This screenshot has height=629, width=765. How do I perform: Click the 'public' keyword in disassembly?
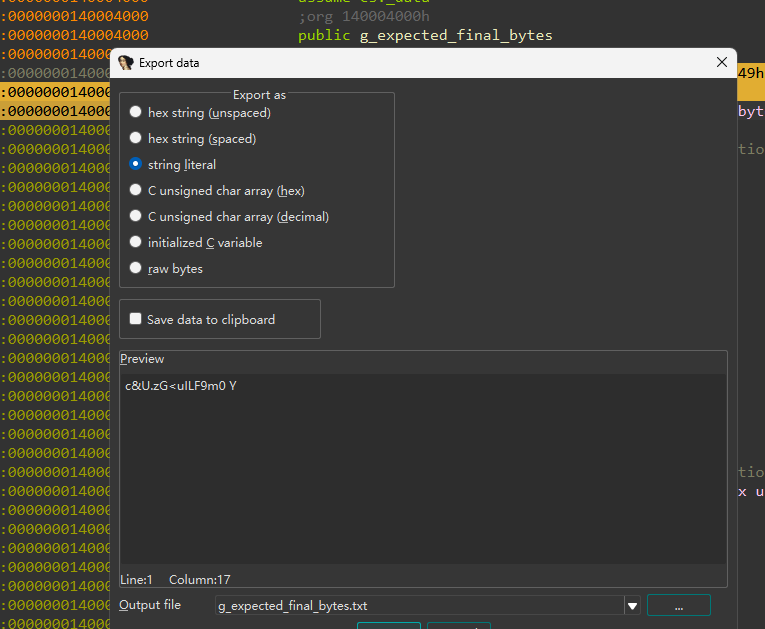[x=324, y=36]
